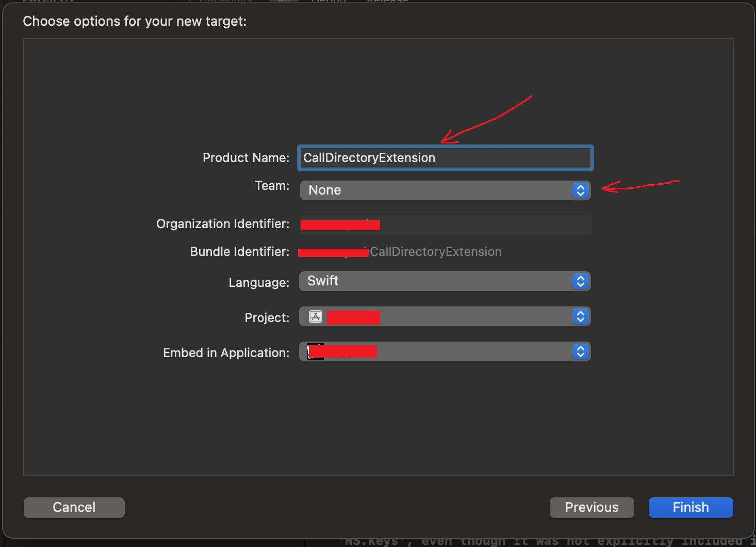This screenshot has width=756, height=547.
Task: Click the blue chevron on the Language dropdown
Action: [x=580, y=281]
